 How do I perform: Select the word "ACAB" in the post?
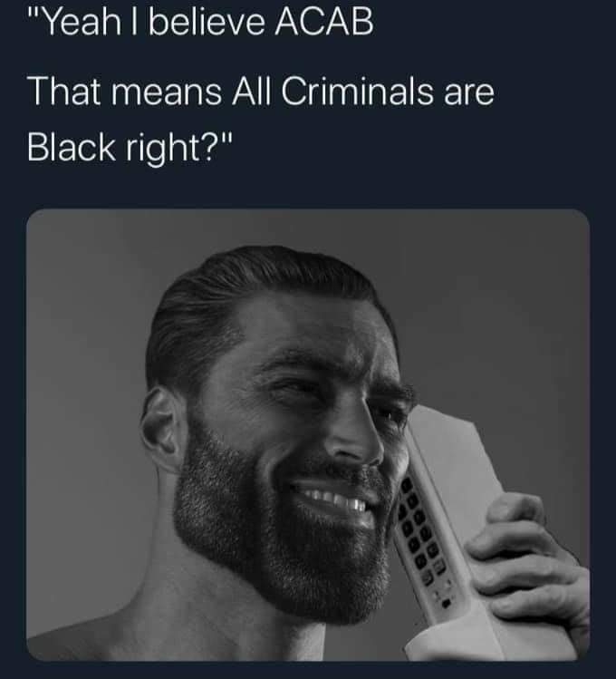coord(324,22)
